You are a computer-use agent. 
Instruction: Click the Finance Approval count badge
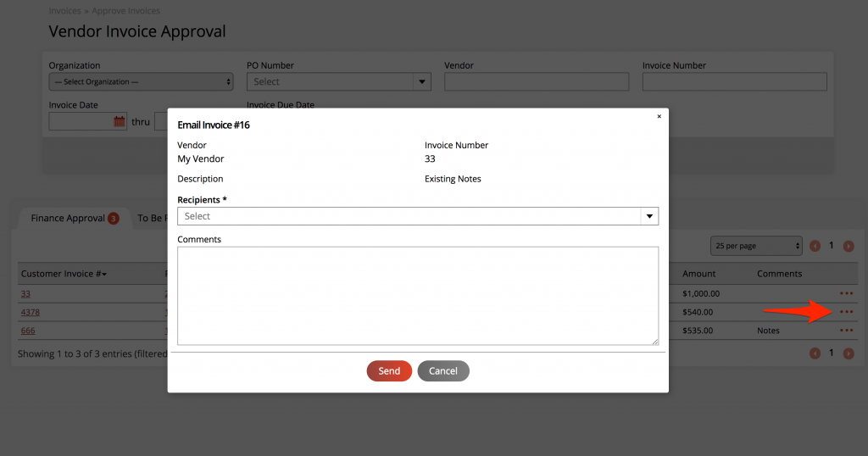tap(114, 219)
